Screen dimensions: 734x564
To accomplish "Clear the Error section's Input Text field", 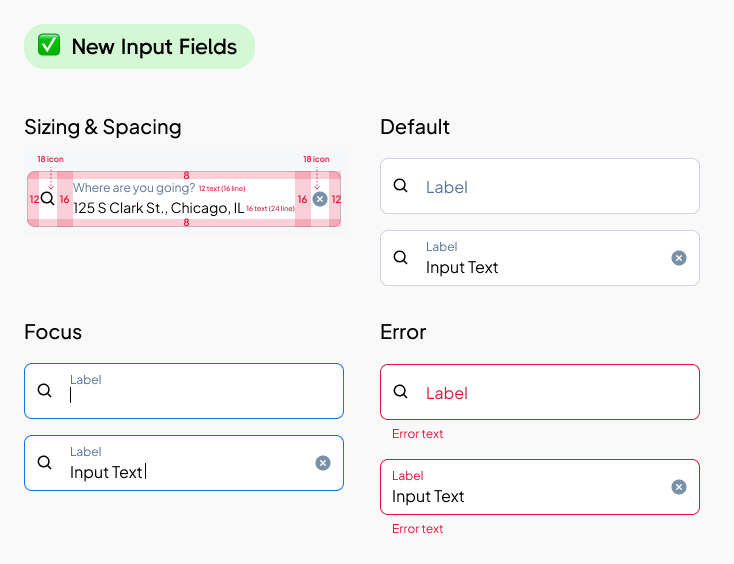I will [679, 487].
